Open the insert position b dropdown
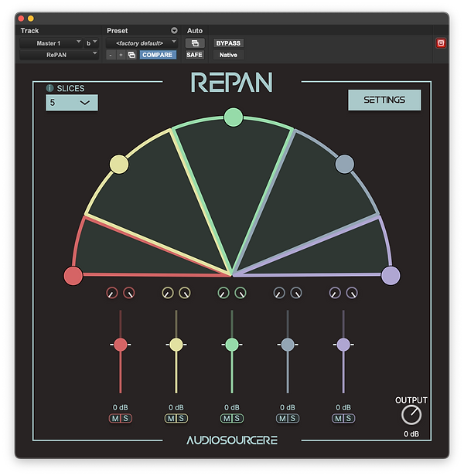 [x=91, y=43]
